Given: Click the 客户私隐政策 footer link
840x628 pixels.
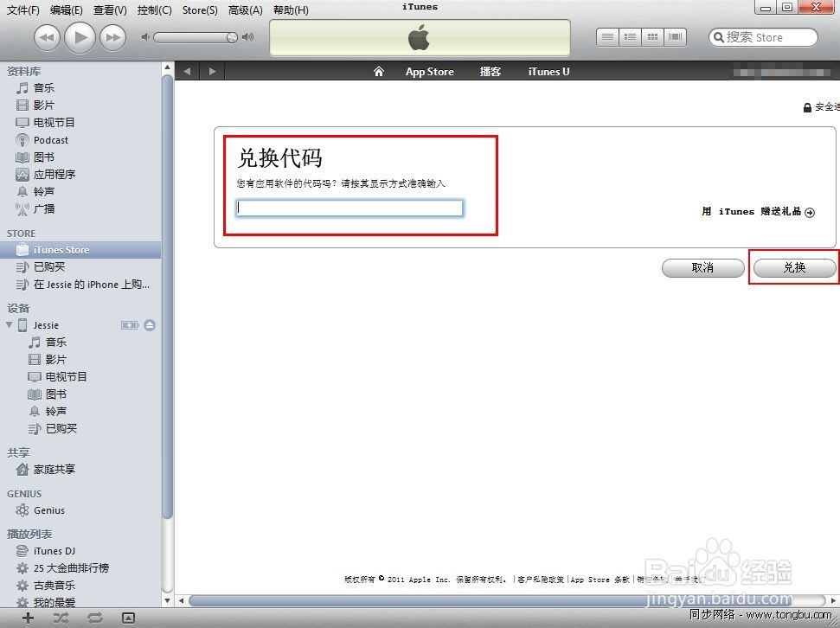Looking at the screenshot, I should pyautogui.click(x=540, y=580).
